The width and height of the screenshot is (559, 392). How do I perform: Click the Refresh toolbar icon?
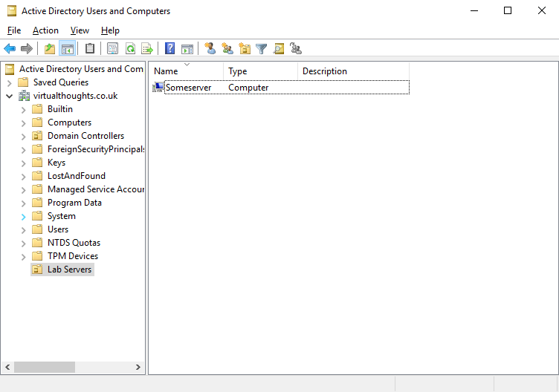pyautogui.click(x=130, y=49)
